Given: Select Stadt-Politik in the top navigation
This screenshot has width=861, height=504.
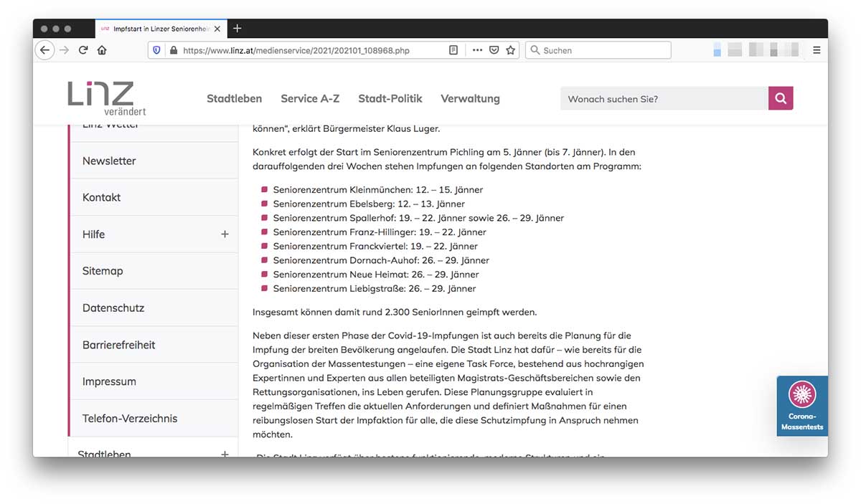Looking at the screenshot, I should tap(390, 99).
